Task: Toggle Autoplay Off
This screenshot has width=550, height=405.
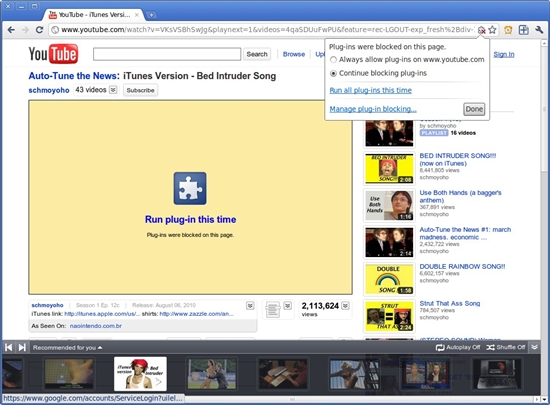Action: pyautogui.click(x=458, y=347)
